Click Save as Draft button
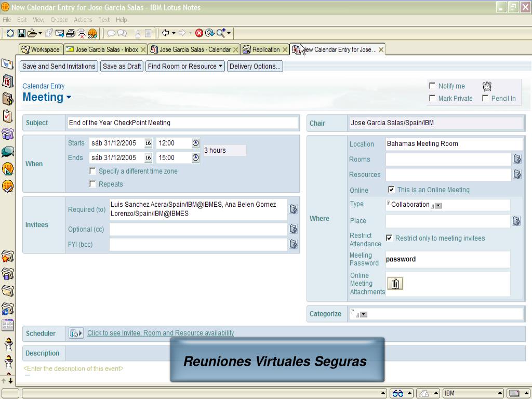 tap(122, 66)
